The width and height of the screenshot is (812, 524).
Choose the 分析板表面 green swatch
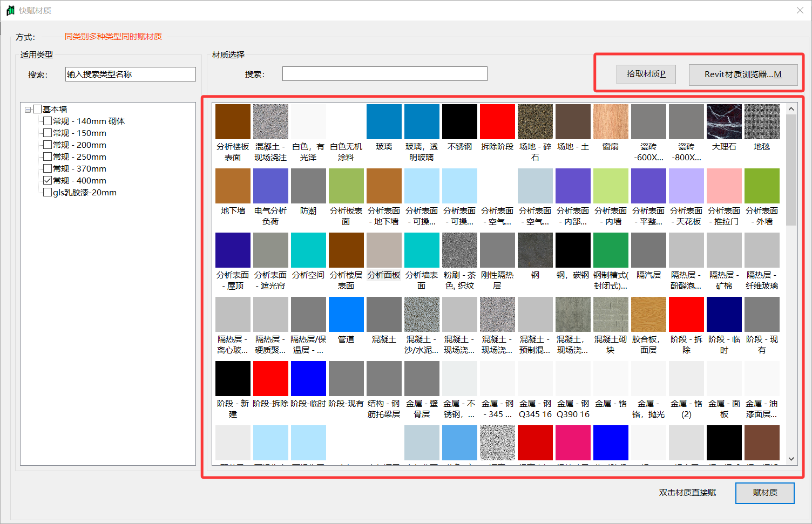pyautogui.click(x=346, y=186)
